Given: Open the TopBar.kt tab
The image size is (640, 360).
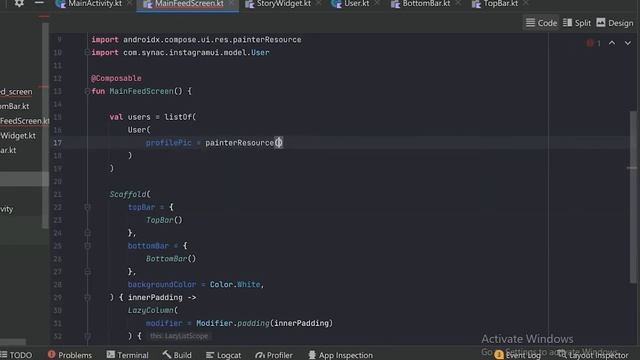Looking at the screenshot, I should click(x=500, y=4).
